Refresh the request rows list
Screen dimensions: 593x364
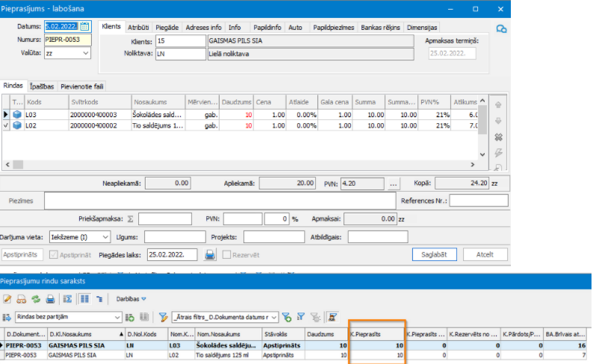(x=36, y=299)
